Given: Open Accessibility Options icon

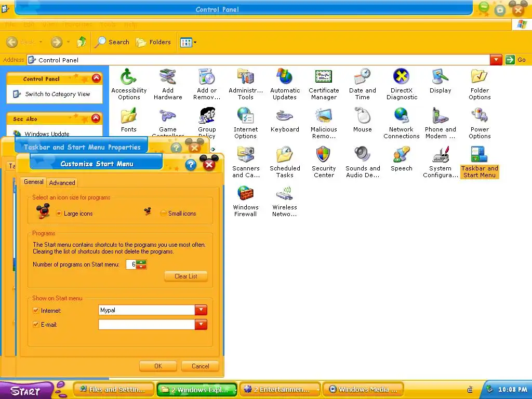Looking at the screenshot, I should (129, 84).
